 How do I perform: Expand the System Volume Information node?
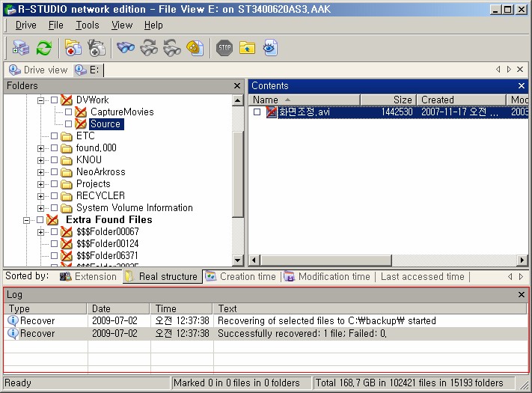[40, 208]
